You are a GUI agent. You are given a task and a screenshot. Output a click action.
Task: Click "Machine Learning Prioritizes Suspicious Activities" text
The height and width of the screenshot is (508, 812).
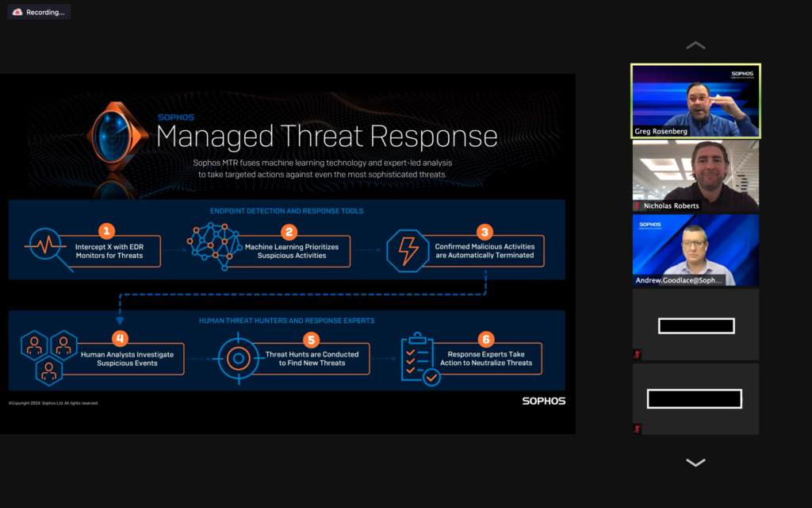292,252
